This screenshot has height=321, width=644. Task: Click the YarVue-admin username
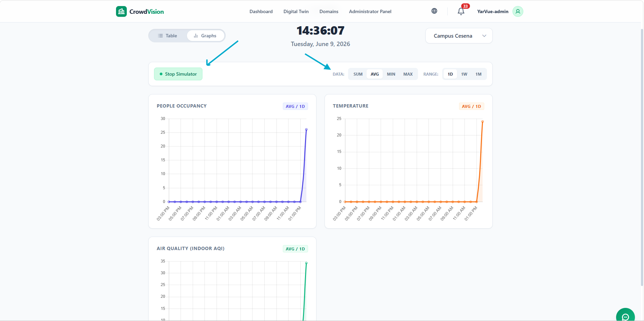tap(493, 11)
